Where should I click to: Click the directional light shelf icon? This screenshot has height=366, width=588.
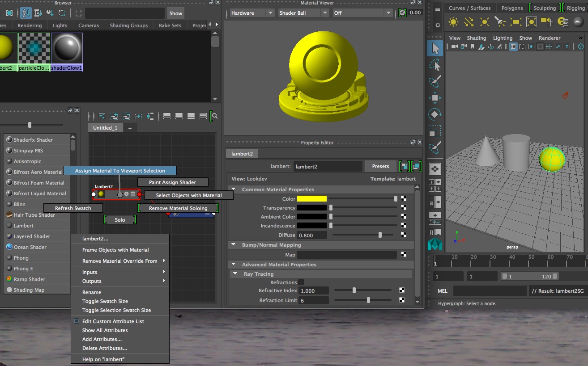469,22
